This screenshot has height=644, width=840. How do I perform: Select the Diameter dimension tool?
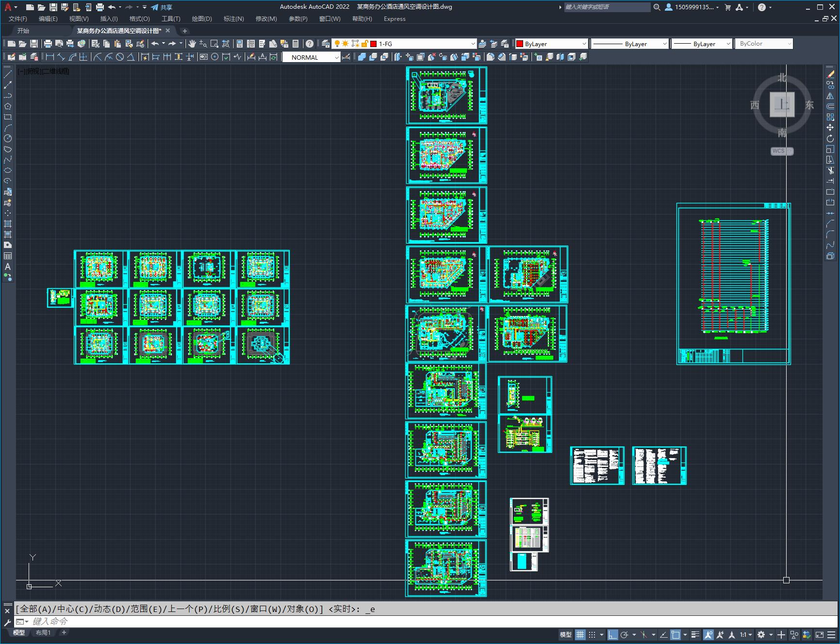click(x=120, y=57)
